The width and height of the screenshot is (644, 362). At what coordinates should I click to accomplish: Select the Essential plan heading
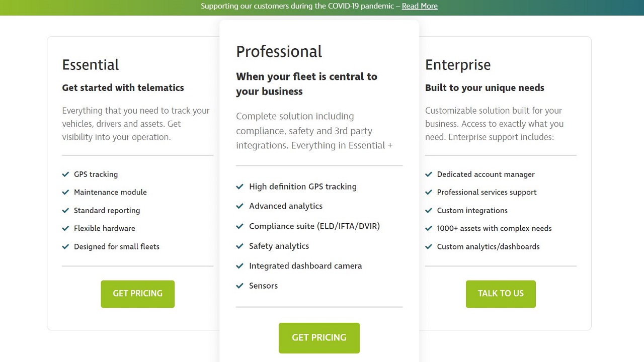[91, 65]
